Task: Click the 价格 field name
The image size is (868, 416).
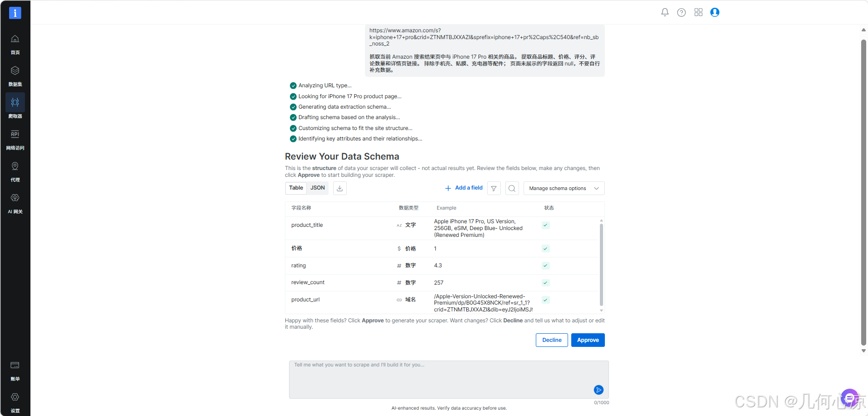Action: point(297,248)
